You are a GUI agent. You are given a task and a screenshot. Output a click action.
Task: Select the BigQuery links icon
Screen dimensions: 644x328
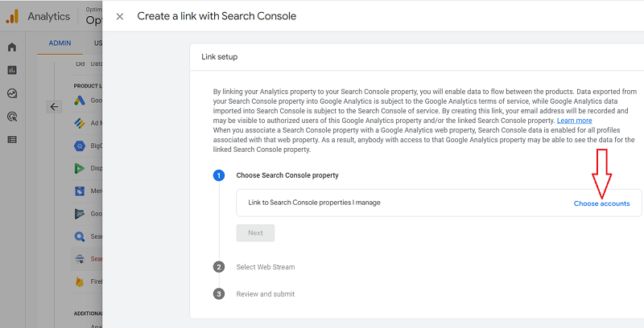pos(79,146)
